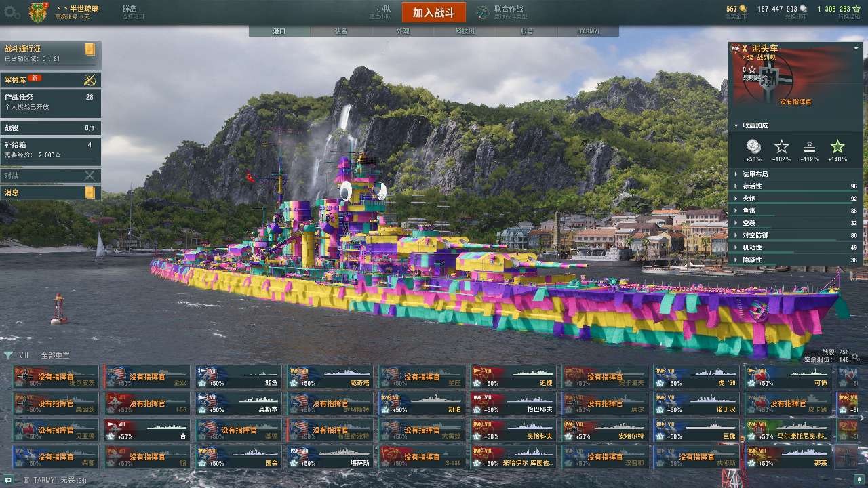Open the 战斗通行证 battle pass panel
This screenshot has width=868, height=488.
coord(51,53)
